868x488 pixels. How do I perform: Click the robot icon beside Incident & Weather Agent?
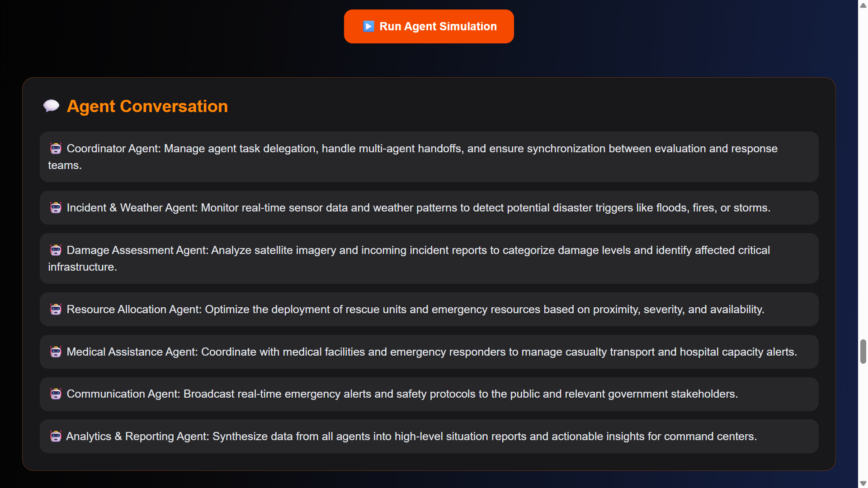(x=56, y=208)
